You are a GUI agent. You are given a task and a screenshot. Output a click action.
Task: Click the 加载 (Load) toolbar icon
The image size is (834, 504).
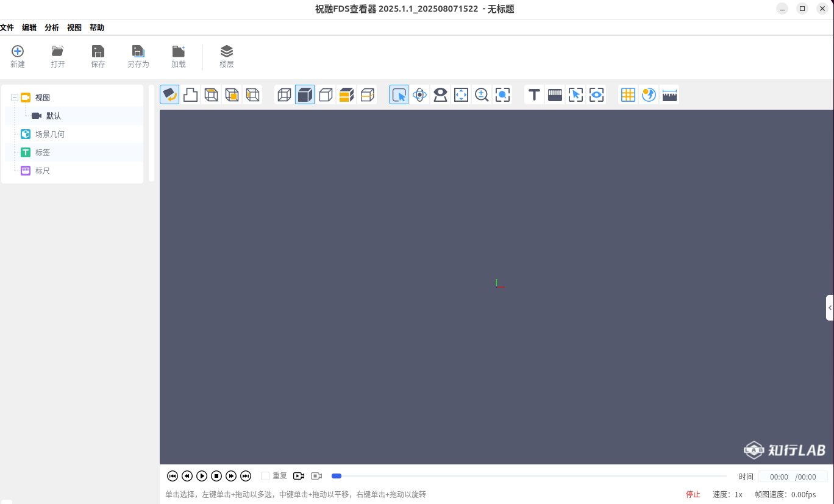(x=179, y=56)
